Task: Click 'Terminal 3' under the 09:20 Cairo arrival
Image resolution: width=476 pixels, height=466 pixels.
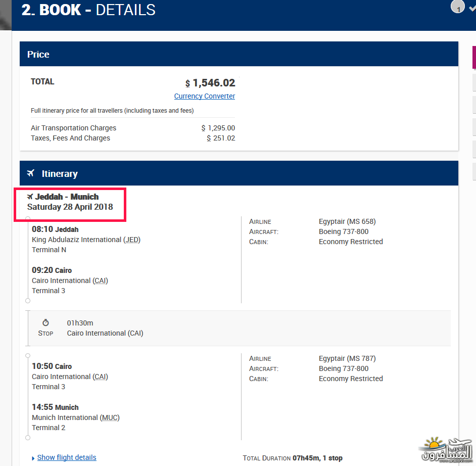Action: [x=49, y=291]
